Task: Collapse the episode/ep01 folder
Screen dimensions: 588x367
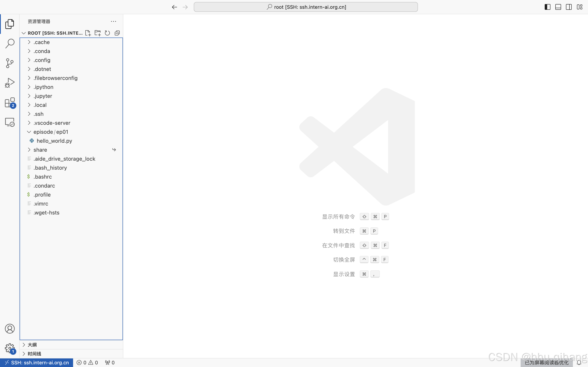Action: (x=29, y=132)
